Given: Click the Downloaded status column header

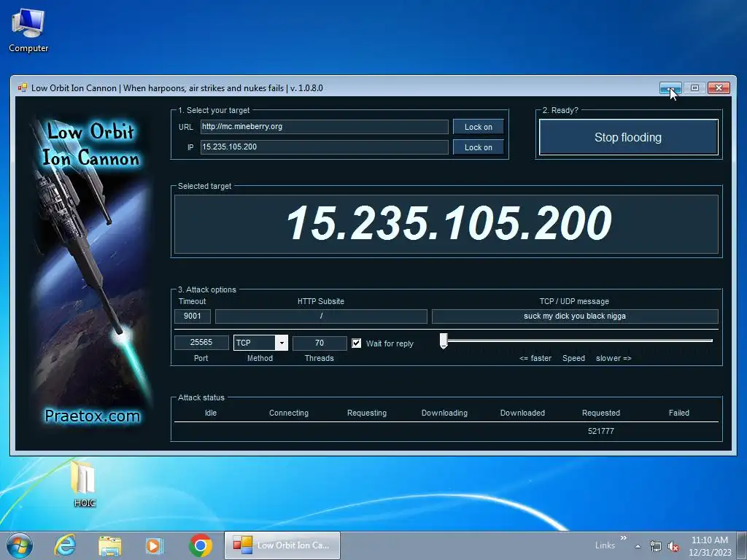Looking at the screenshot, I should (522, 413).
